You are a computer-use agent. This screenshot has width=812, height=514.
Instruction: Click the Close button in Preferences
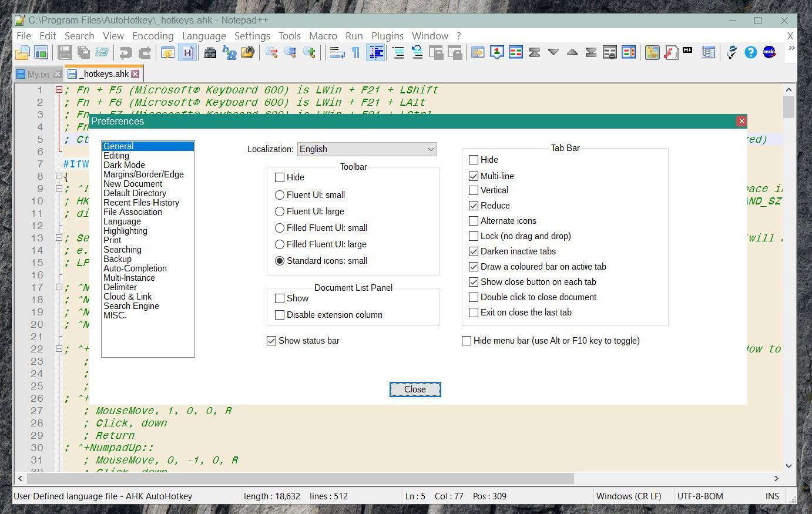[x=415, y=389]
